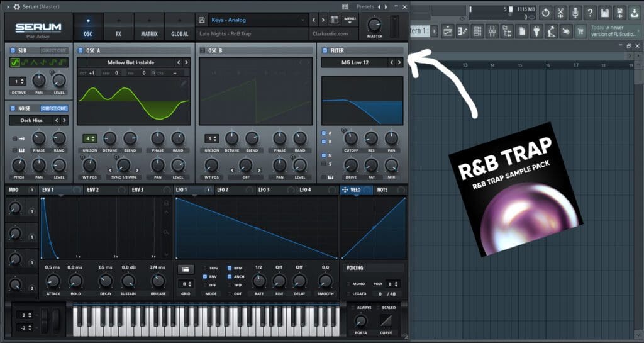
Task: Click FL Studio tempo tapper icon
Action: click(x=551, y=31)
